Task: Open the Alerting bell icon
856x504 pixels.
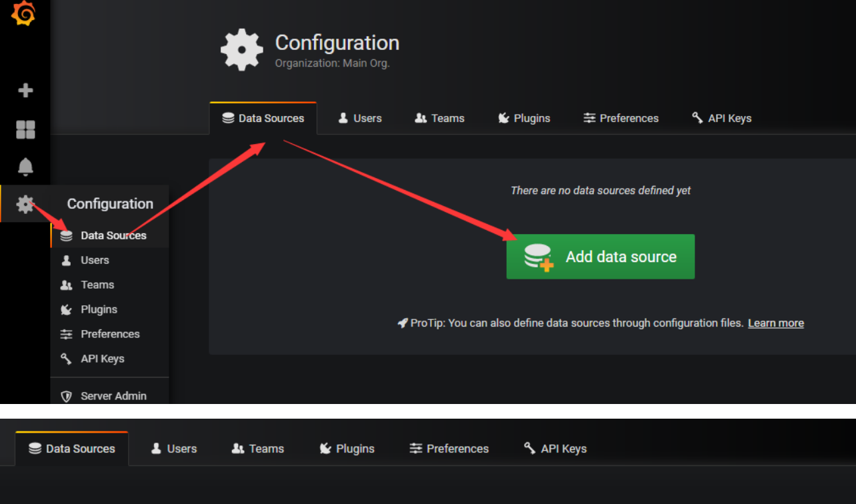Action: pyautogui.click(x=25, y=167)
